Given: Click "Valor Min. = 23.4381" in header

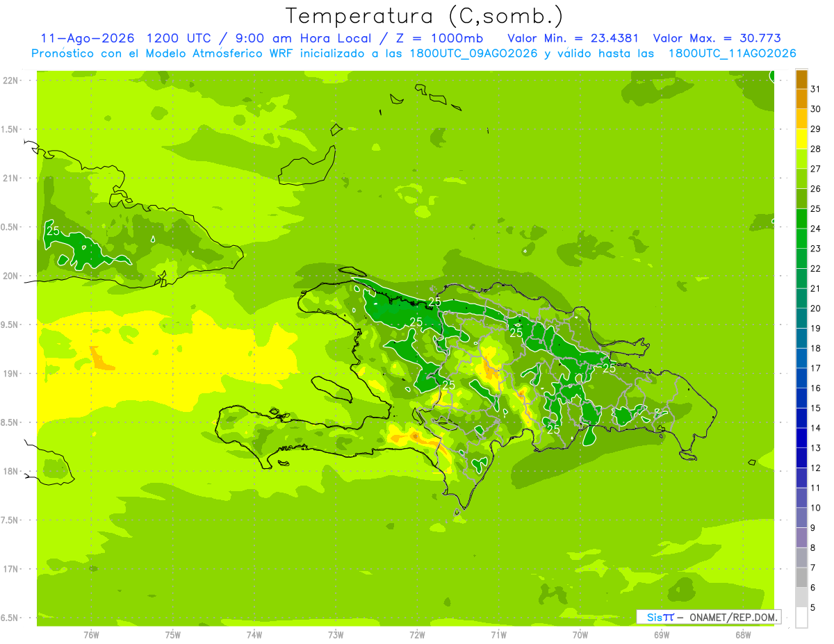Looking at the screenshot, I should pyautogui.click(x=573, y=38).
